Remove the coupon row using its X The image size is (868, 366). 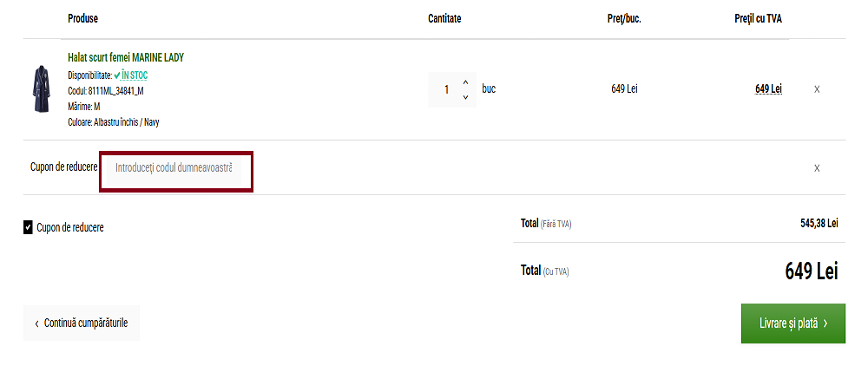[817, 168]
